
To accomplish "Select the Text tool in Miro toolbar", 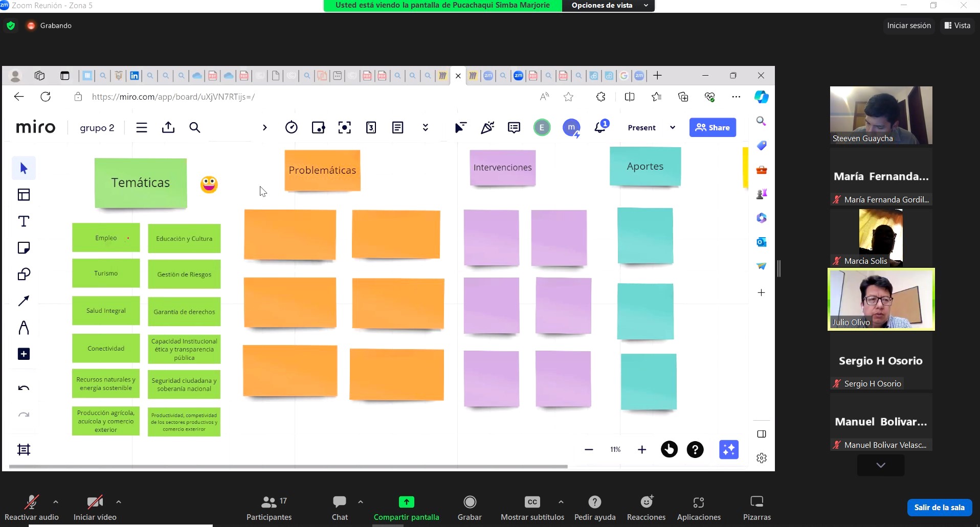I will (24, 221).
